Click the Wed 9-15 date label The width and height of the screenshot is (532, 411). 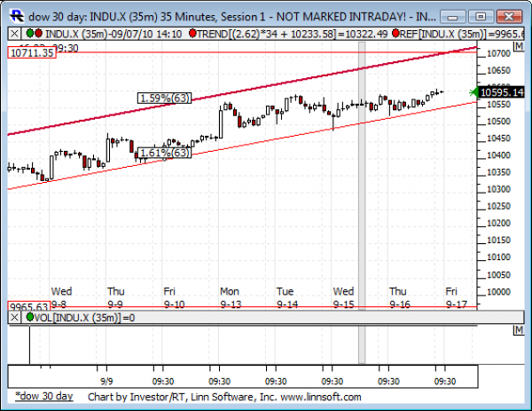coord(343,297)
